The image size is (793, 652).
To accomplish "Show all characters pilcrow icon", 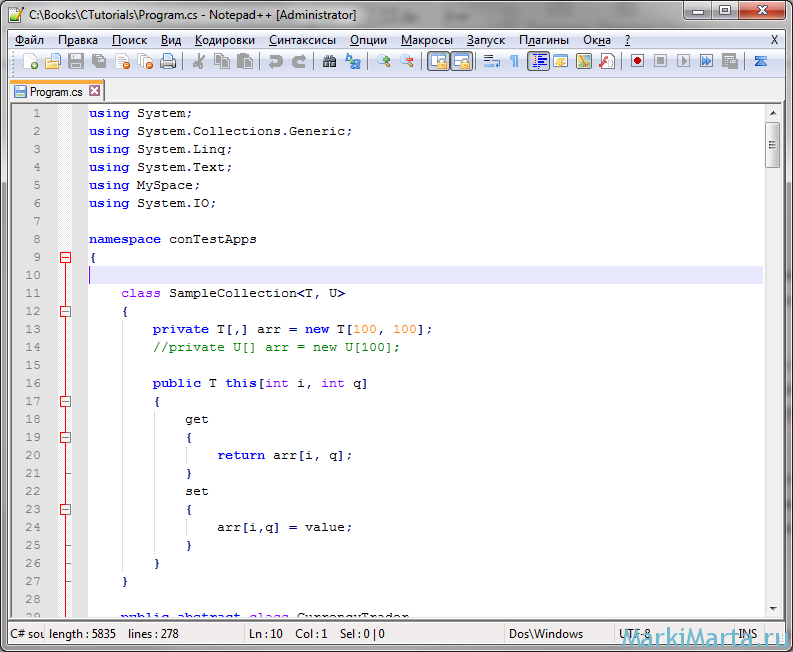I will [x=514, y=62].
